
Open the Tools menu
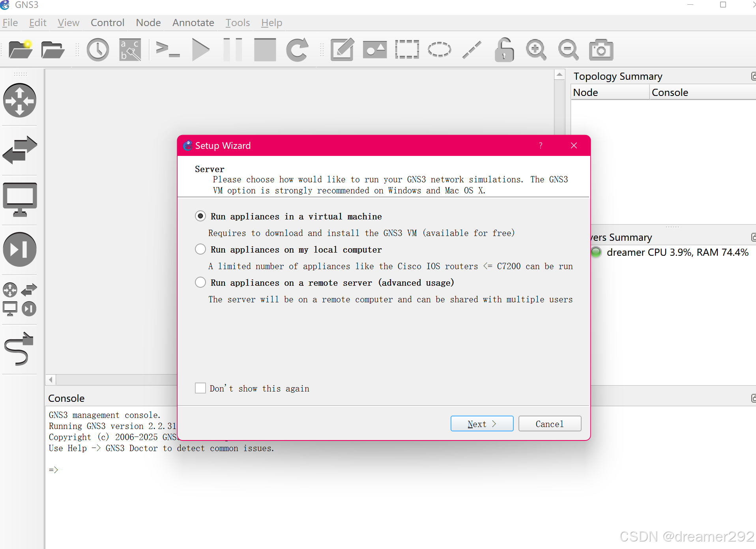[x=238, y=23]
